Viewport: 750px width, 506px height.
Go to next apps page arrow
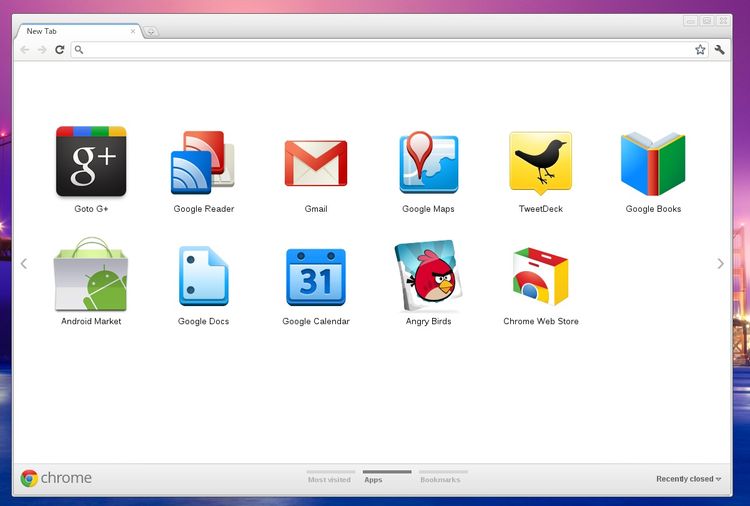click(x=720, y=264)
